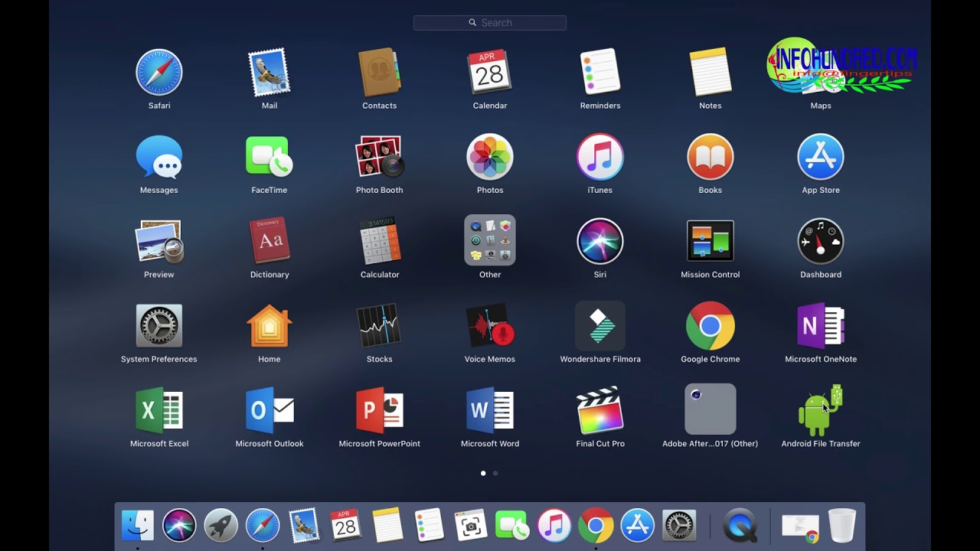Open App Store in the Launchpad grid
This screenshot has height=551, width=980.
pyautogui.click(x=821, y=157)
